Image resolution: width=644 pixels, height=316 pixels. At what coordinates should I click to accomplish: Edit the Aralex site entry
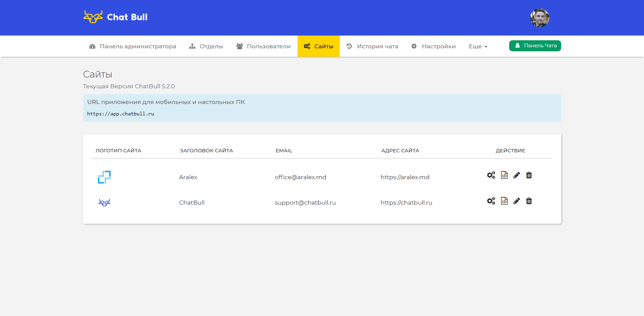click(x=517, y=175)
